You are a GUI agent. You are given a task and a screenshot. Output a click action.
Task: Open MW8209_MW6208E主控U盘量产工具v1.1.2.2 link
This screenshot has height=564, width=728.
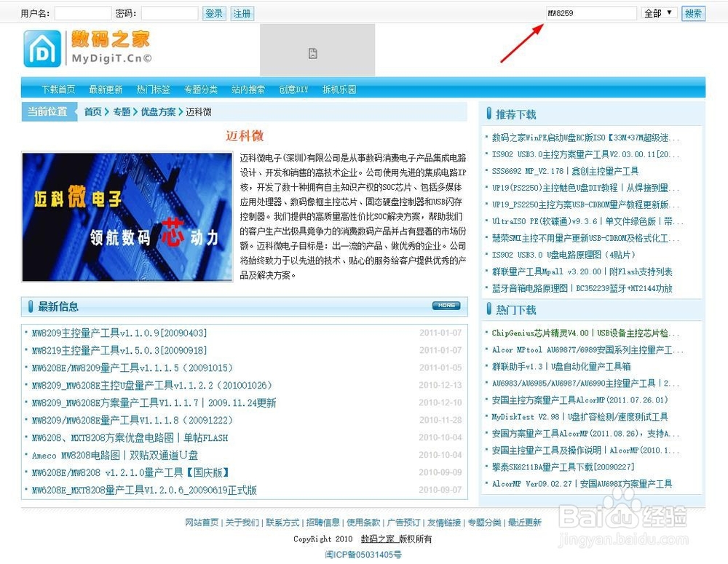(152, 385)
